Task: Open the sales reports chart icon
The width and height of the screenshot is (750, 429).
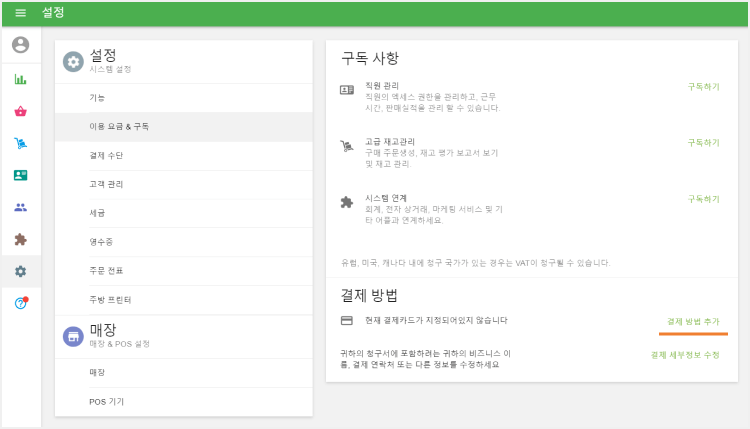Action: coord(21,79)
